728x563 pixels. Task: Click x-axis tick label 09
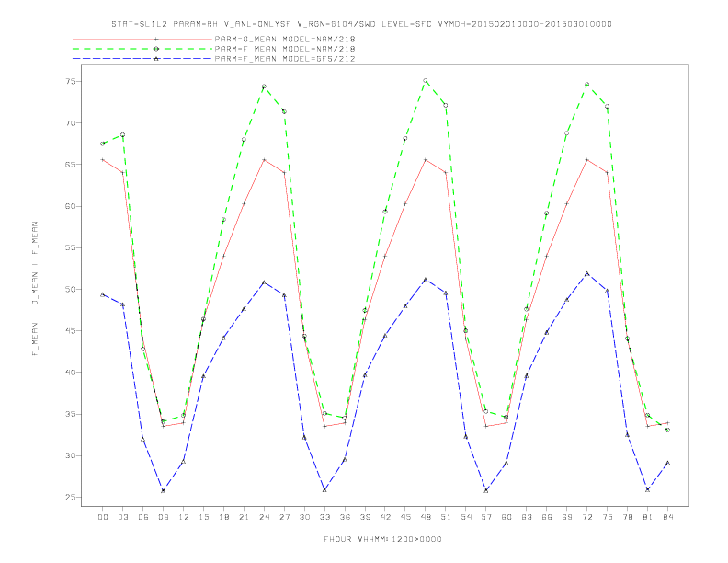point(163,517)
